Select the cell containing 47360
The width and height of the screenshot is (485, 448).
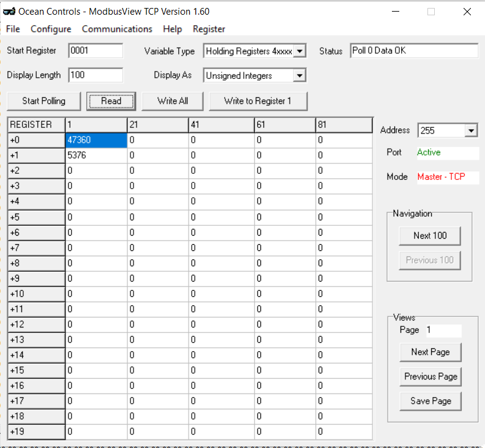[96, 140]
